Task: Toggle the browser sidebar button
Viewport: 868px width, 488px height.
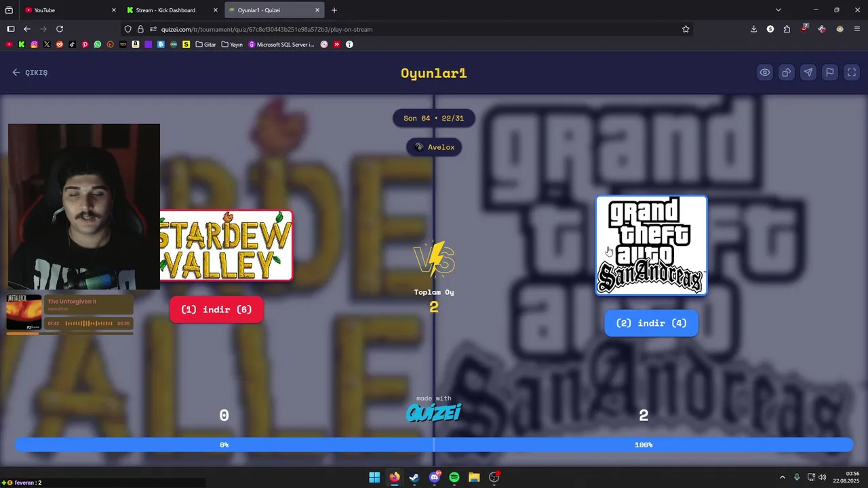Action: pos(11,29)
